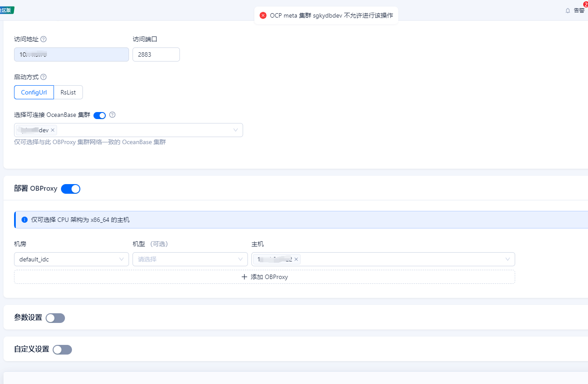
Task: Open the OceanBase cluster dropdown
Action: tap(129, 130)
